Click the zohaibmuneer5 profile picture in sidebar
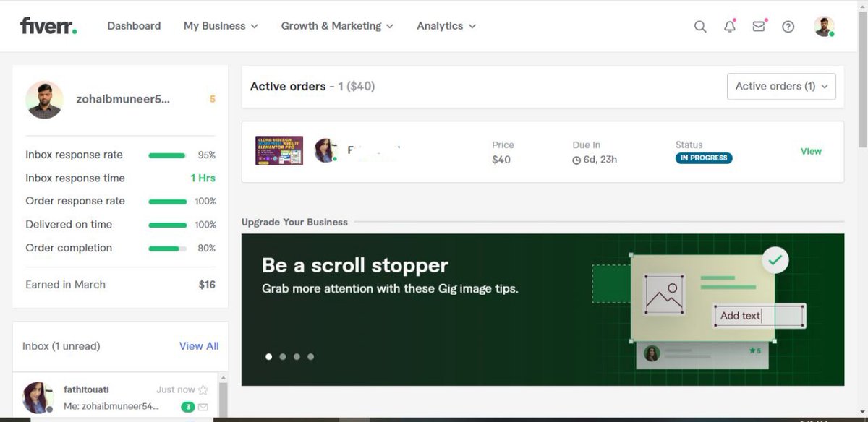 click(44, 100)
